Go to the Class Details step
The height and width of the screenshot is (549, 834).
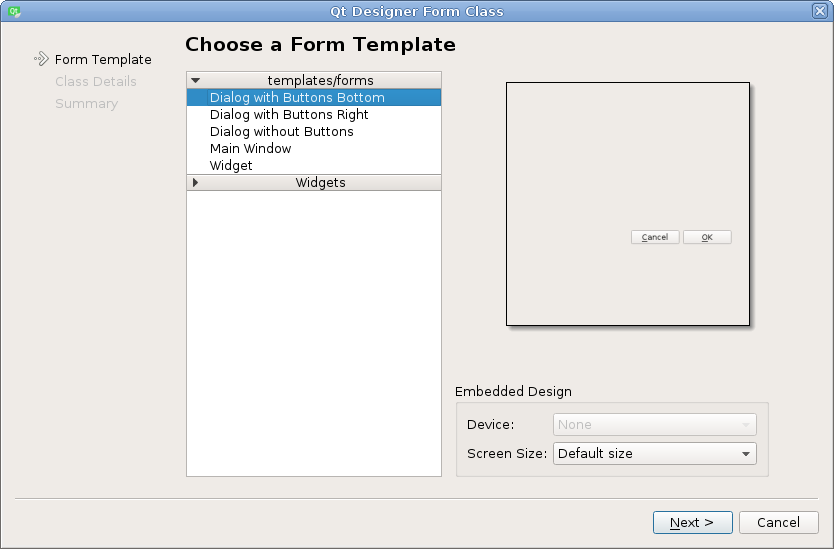pyautogui.click(x=96, y=82)
